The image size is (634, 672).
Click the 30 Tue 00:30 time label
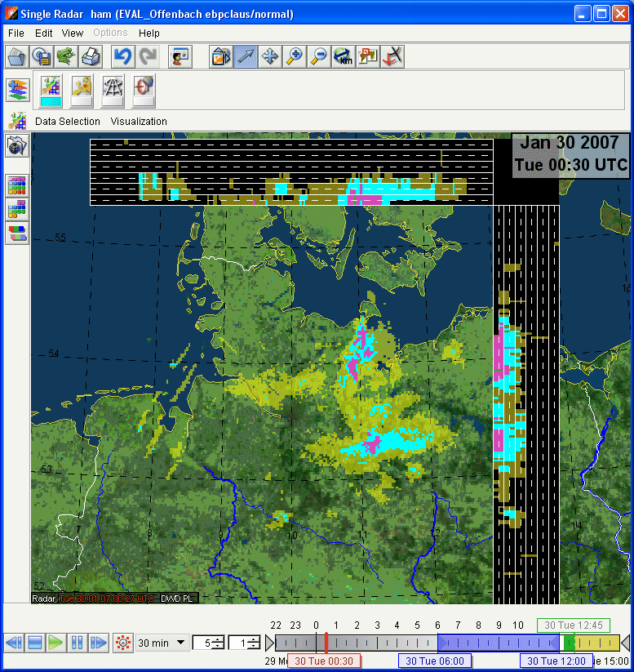coord(324,661)
